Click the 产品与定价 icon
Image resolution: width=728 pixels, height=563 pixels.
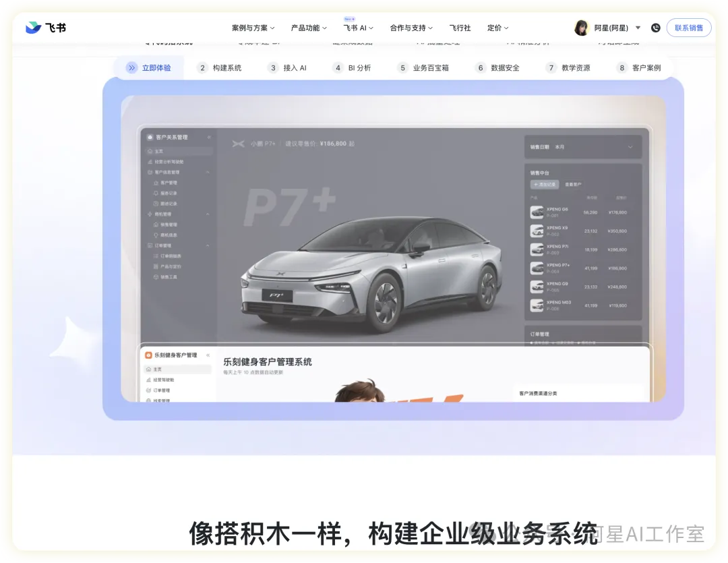click(x=156, y=266)
